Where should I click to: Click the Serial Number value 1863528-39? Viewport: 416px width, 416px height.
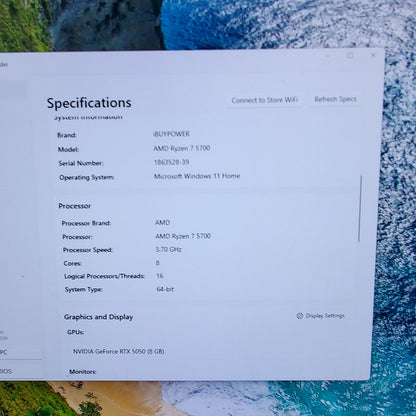(x=171, y=162)
